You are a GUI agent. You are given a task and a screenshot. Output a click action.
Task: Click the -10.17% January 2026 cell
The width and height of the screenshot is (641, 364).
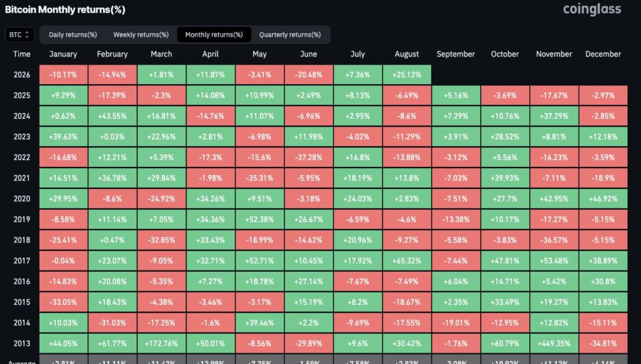point(63,75)
